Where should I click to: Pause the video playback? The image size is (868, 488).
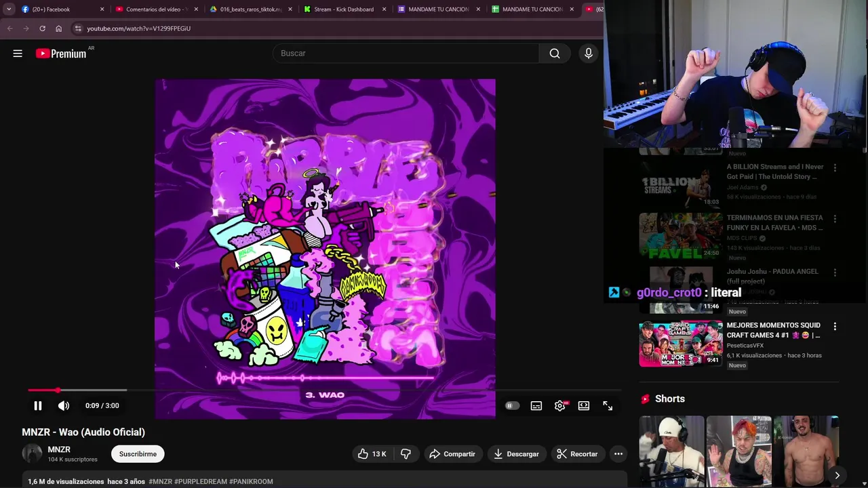point(38,405)
